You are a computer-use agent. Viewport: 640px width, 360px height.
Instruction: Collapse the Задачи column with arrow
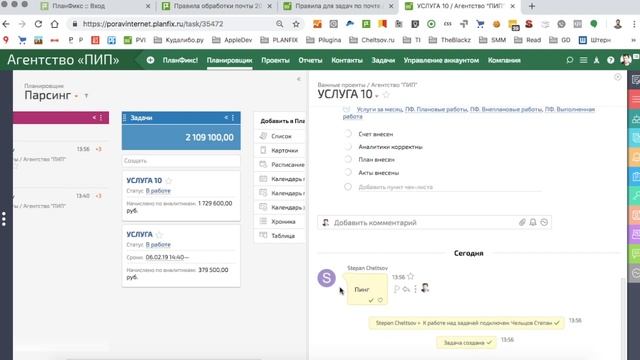[x=226, y=118]
